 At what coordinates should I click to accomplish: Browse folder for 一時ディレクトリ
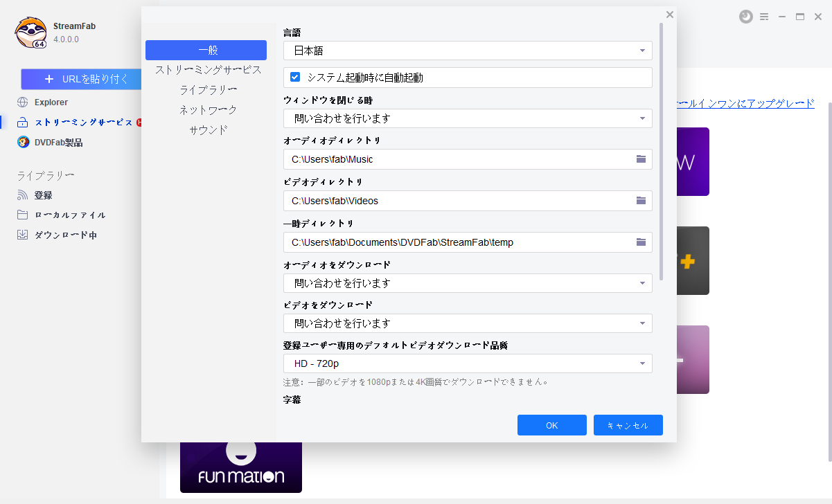pyautogui.click(x=641, y=242)
